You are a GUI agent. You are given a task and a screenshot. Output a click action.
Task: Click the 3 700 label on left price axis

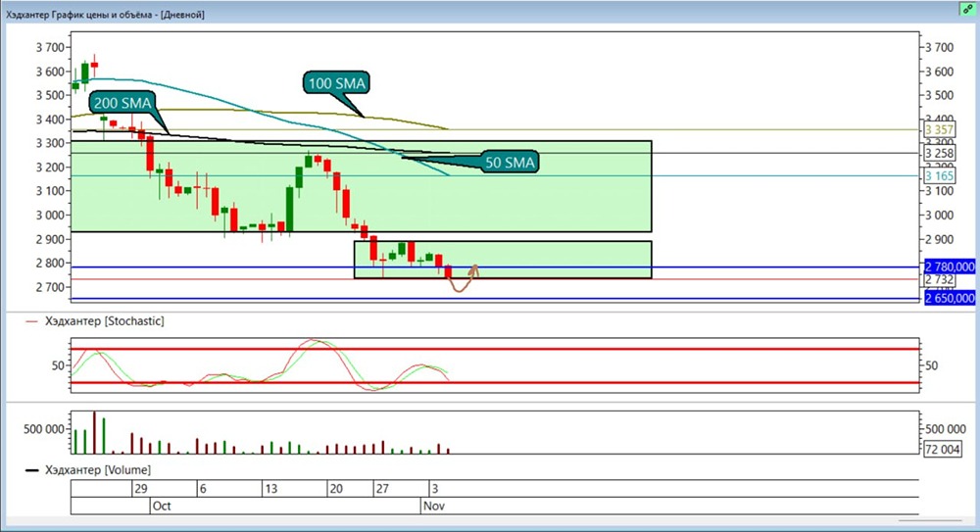[49, 47]
